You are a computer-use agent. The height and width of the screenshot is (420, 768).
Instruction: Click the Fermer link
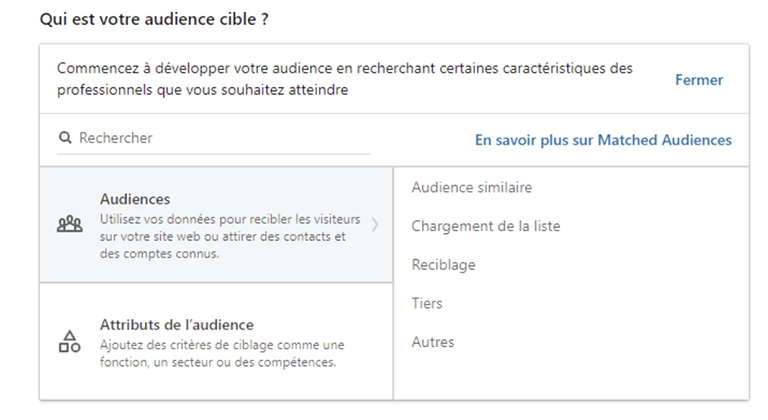pos(699,80)
